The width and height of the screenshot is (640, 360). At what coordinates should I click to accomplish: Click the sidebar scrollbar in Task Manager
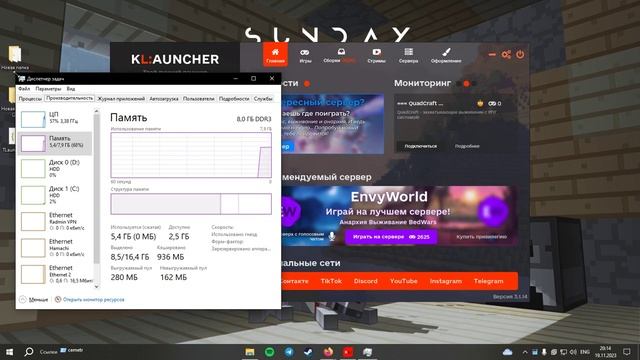[96, 189]
